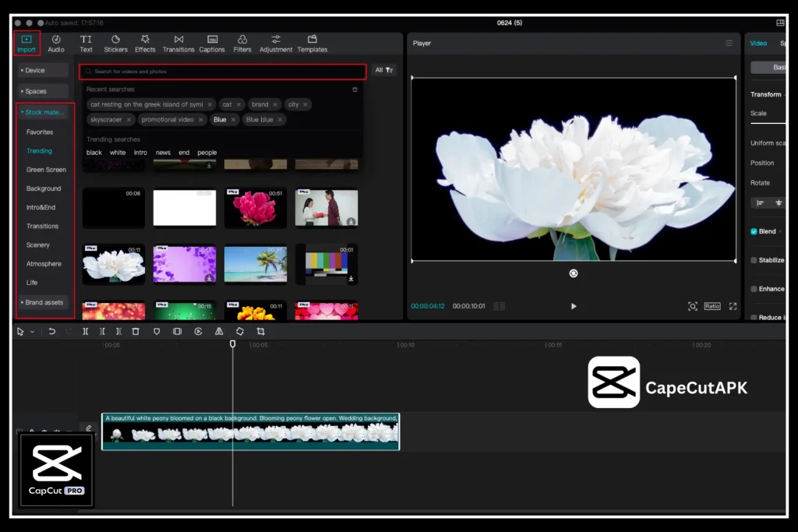Play the video in the Player

(x=574, y=306)
